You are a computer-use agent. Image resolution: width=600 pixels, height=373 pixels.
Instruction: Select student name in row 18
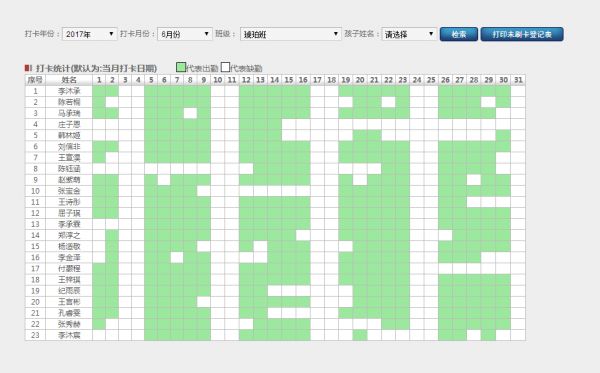click(x=69, y=280)
